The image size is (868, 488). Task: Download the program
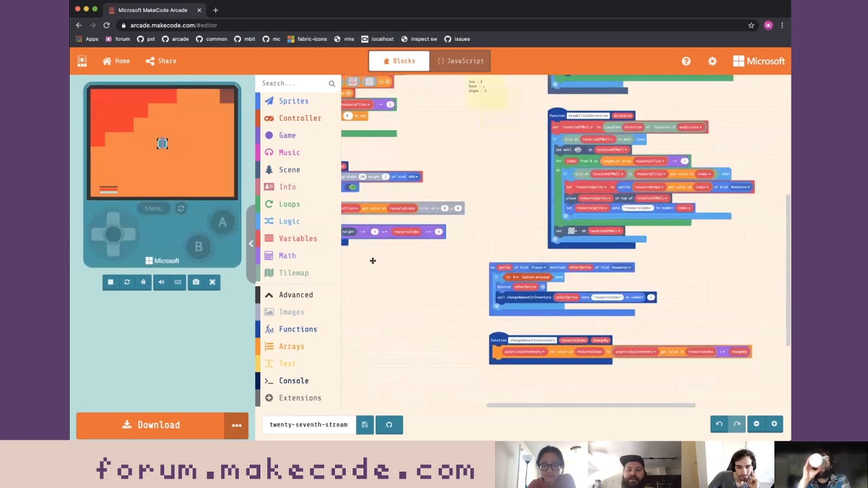pyautogui.click(x=151, y=425)
